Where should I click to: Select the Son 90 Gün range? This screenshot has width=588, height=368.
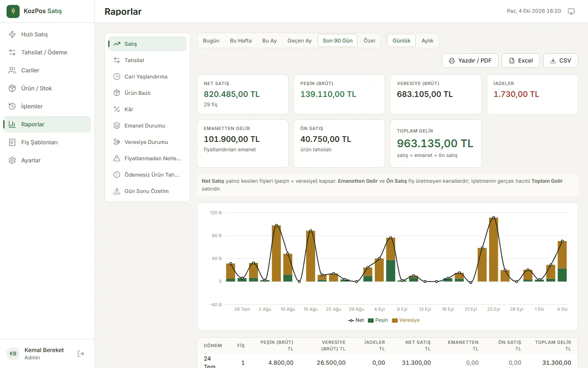click(x=338, y=40)
